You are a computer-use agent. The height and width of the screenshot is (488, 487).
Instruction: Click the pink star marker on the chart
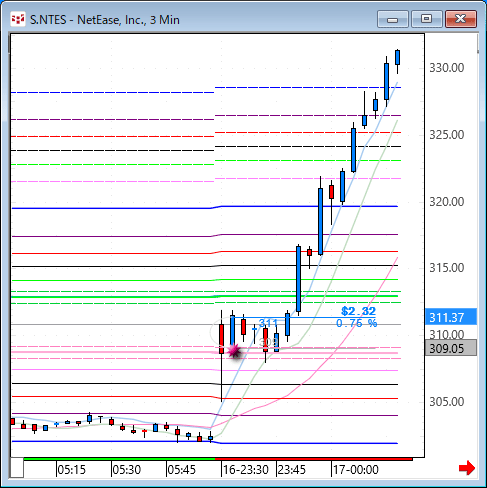point(234,351)
